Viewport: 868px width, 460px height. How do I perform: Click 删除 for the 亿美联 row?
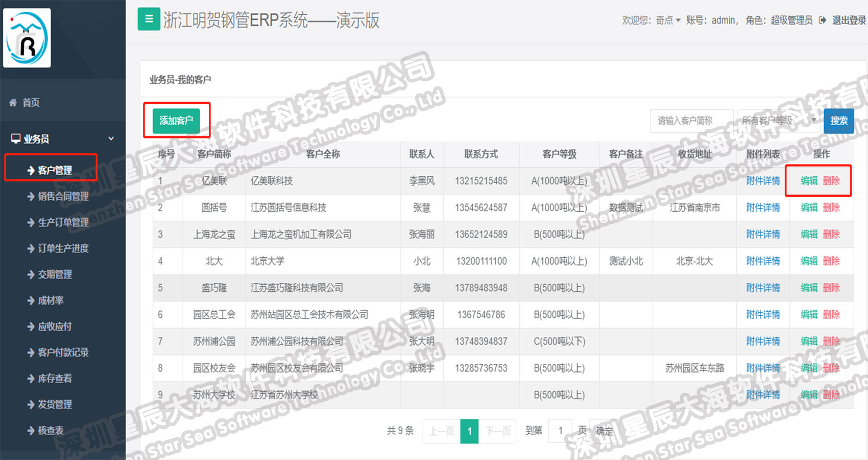[831, 180]
